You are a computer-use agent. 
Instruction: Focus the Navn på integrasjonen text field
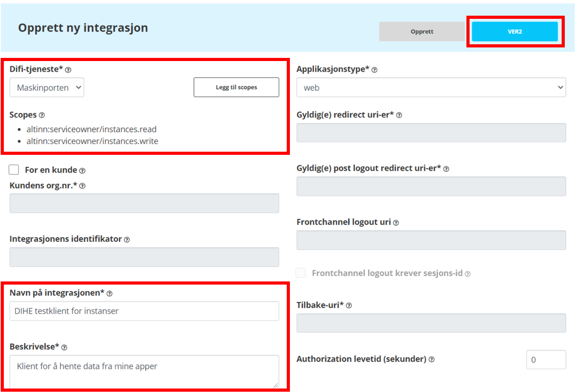[x=144, y=311]
